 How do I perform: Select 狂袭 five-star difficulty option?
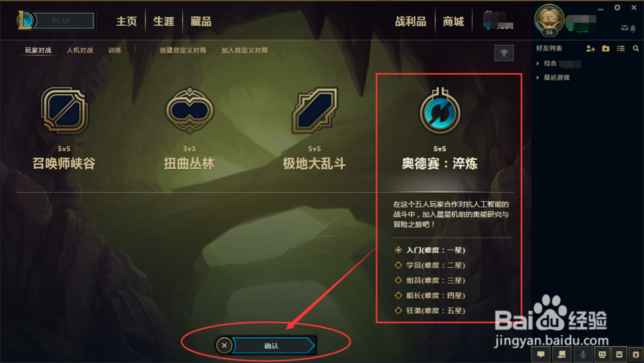pos(430,310)
